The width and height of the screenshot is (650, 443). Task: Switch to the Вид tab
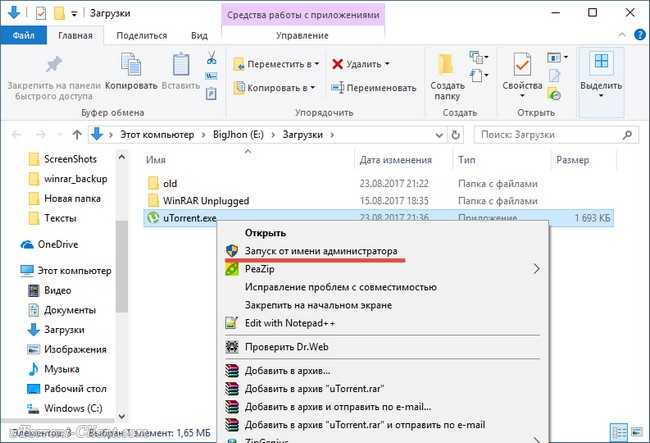click(x=199, y=36)
